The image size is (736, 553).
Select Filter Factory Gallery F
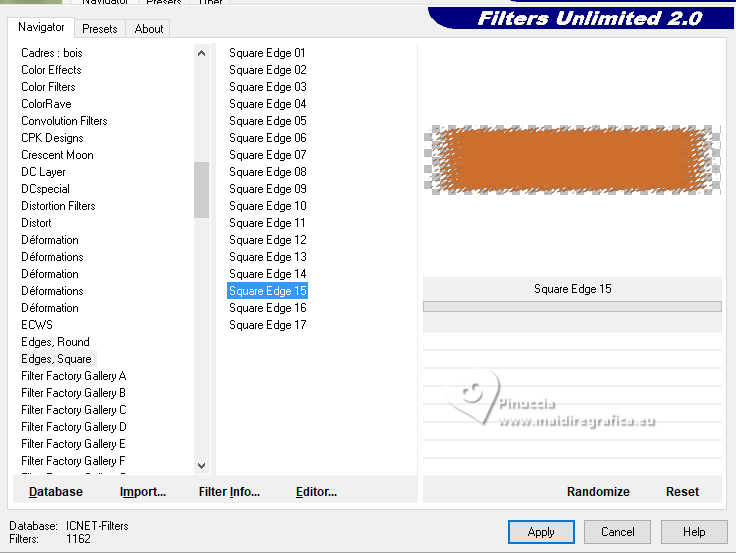click(x=73, y=461)
